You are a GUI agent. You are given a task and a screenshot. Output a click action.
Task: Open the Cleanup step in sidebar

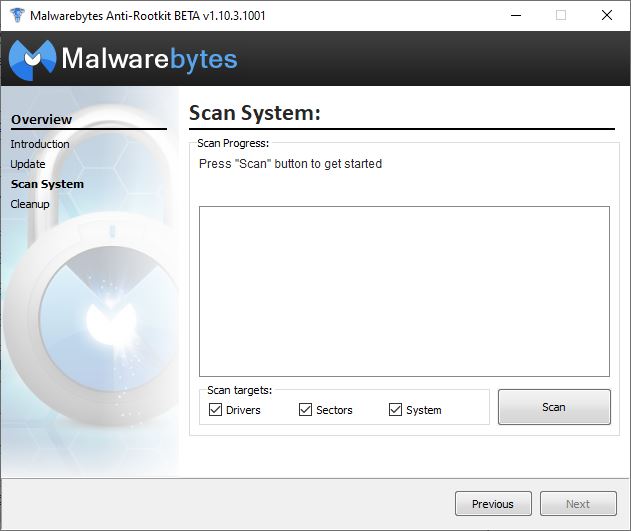pyautogui.click(x=30, y=204)
